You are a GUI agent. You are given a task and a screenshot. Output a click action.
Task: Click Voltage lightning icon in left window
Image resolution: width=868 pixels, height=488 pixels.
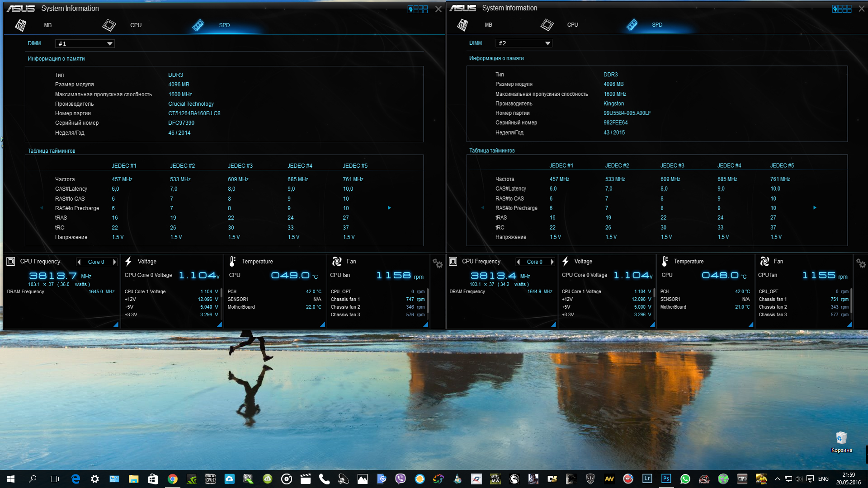pyautogui.click(x=128, y=262)
